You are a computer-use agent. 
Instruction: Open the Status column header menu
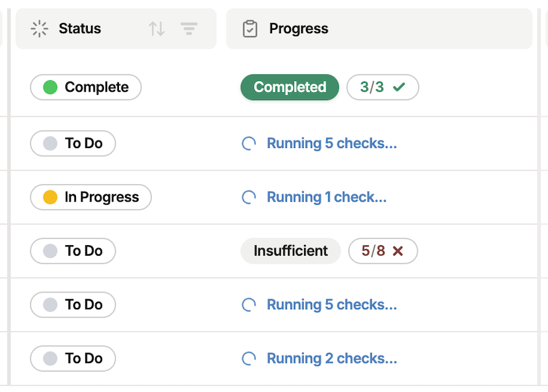[x=80, y=29]
